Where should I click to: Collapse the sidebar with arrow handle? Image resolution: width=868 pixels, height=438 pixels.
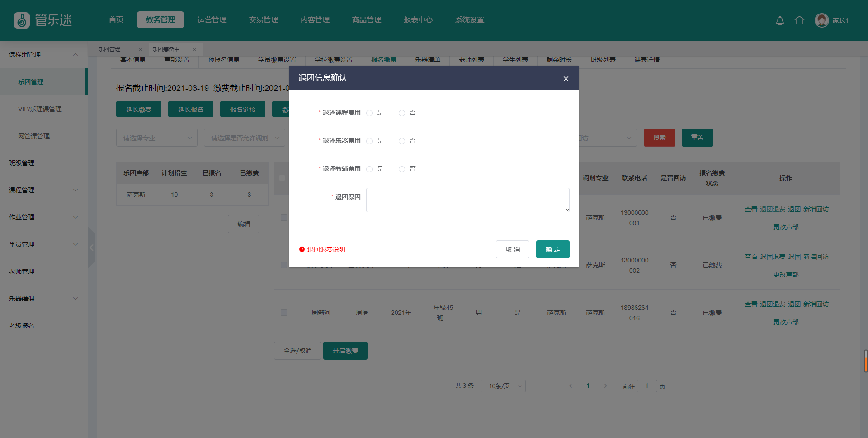point(92,248)
